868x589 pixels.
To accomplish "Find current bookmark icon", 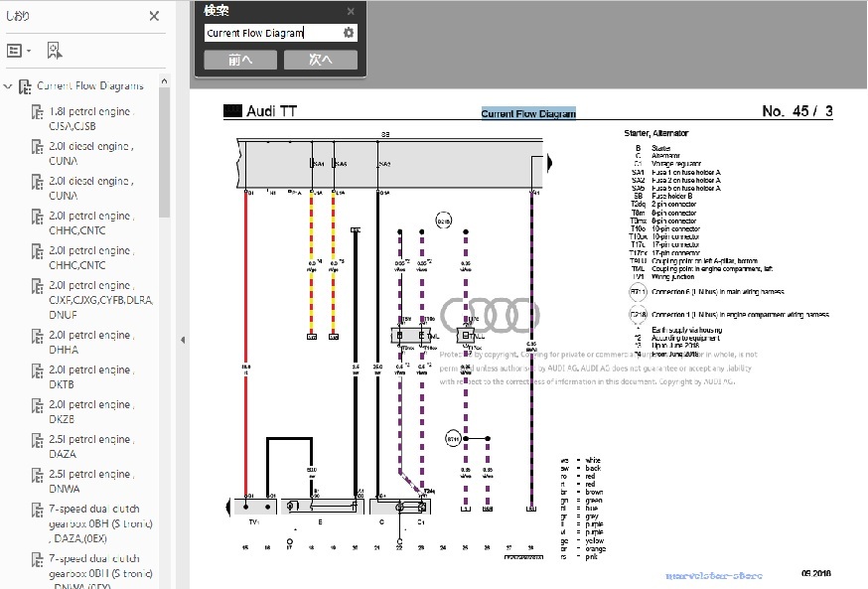I will point(55,51).
